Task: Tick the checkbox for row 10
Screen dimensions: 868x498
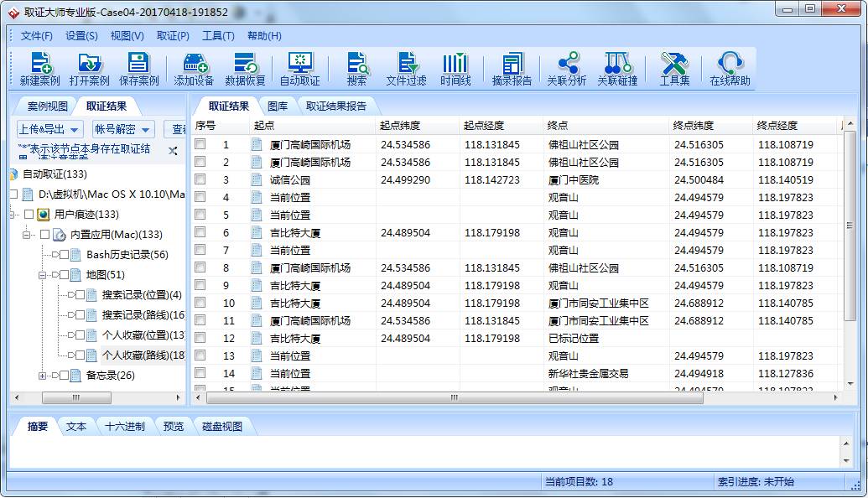Action: [x=200, y=303]
